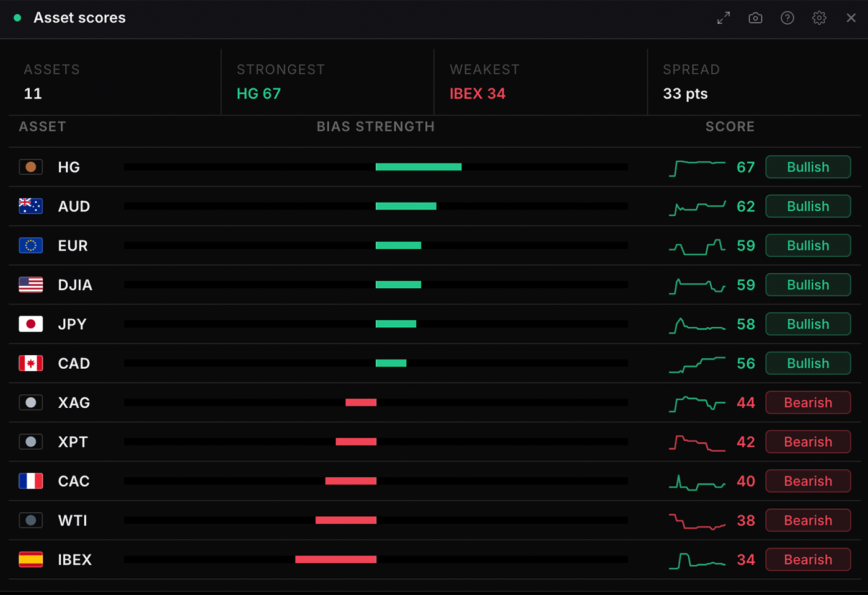The width and height of the screenshot is (868, 595).
Task: Click the Bullish badge for EUR
Action: pyautogui.click(x=808, y=245)
